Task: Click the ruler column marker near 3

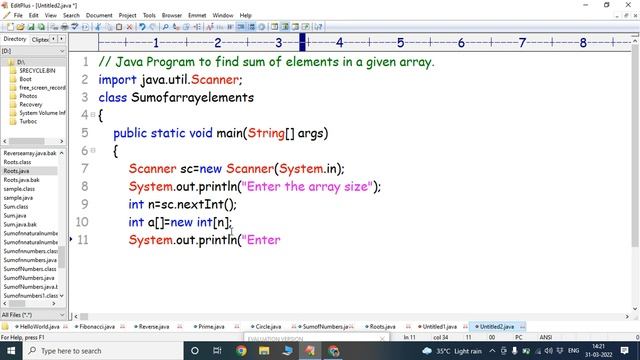Action: click(302, 42)
